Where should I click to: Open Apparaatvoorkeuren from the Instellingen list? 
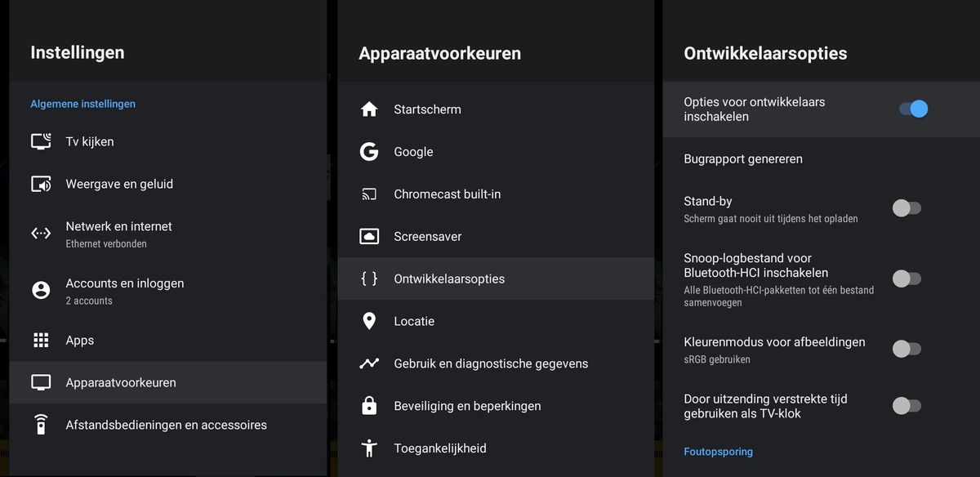(121, 381)
